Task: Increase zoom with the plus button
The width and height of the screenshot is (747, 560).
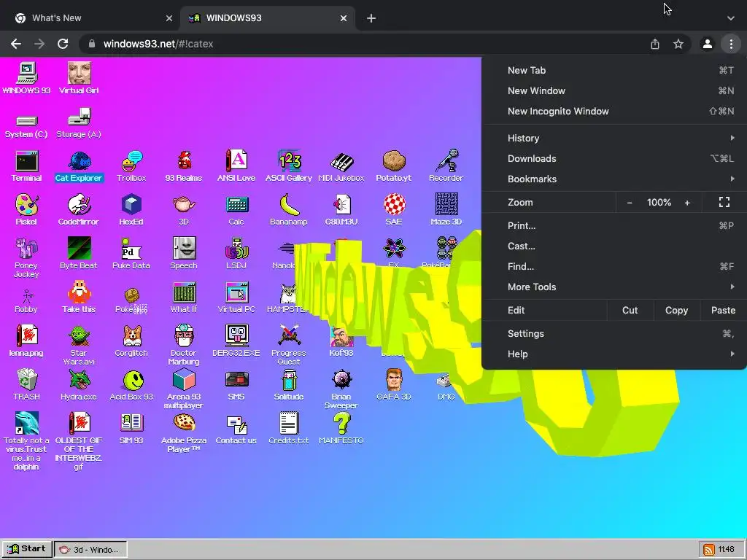Action: coord(687,203)
